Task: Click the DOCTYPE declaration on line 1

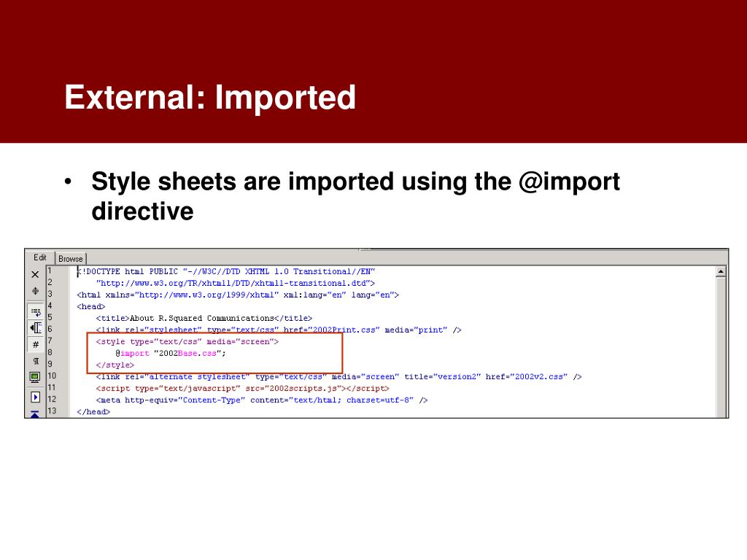Action: (x=226, y=271)
